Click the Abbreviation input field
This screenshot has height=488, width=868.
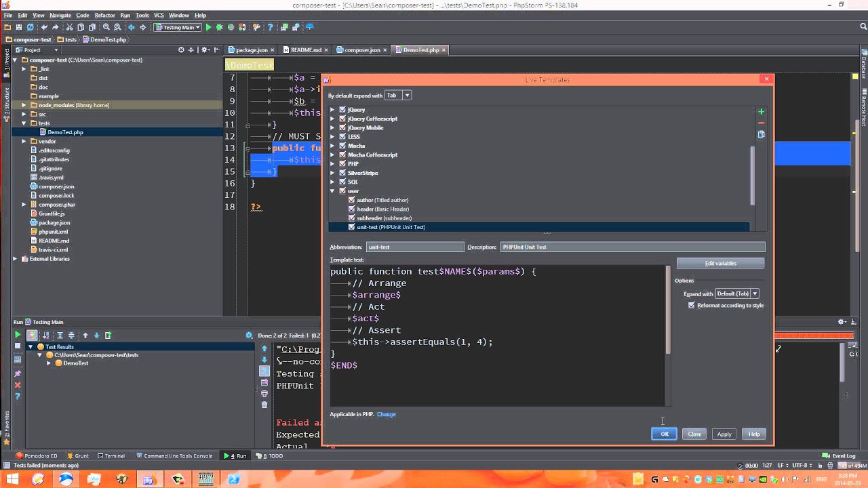pyautogui.click(x=415, y=247)
